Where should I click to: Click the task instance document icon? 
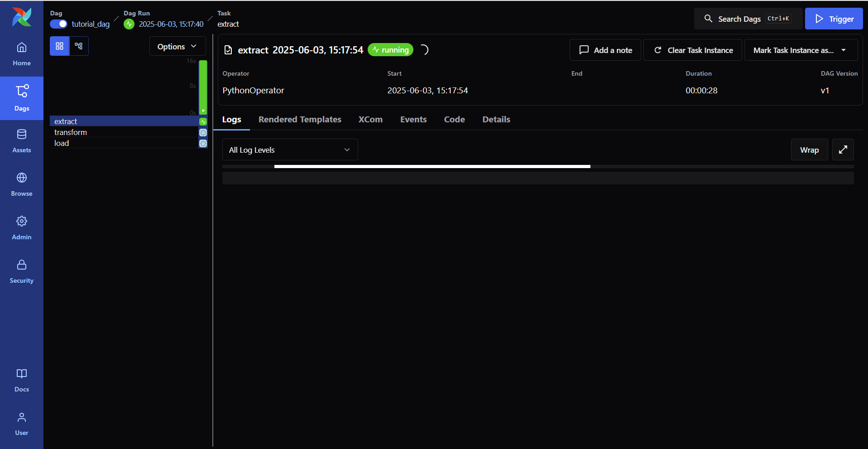click(x=228, y=50)
